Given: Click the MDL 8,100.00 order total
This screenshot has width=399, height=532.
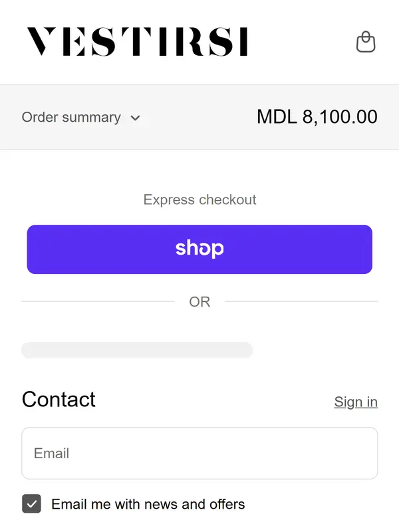Looking at the screenshot, I should (317, 117).
